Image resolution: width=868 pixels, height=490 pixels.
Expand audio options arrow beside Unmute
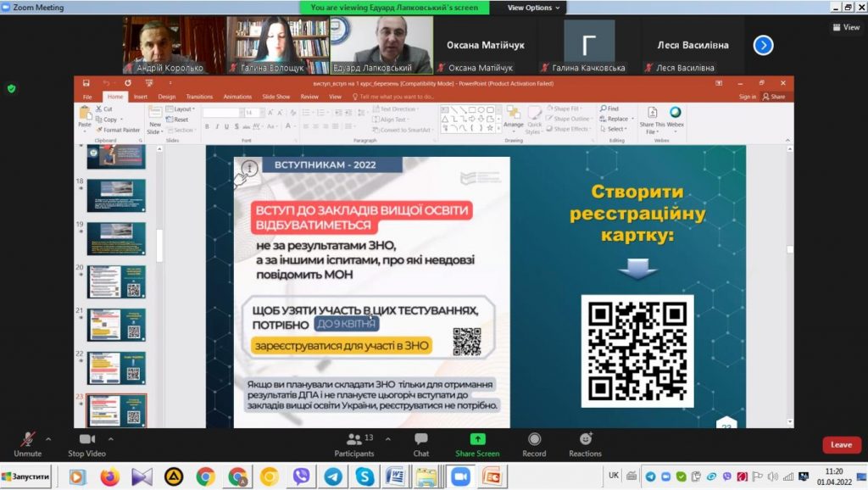click(48, 439)
